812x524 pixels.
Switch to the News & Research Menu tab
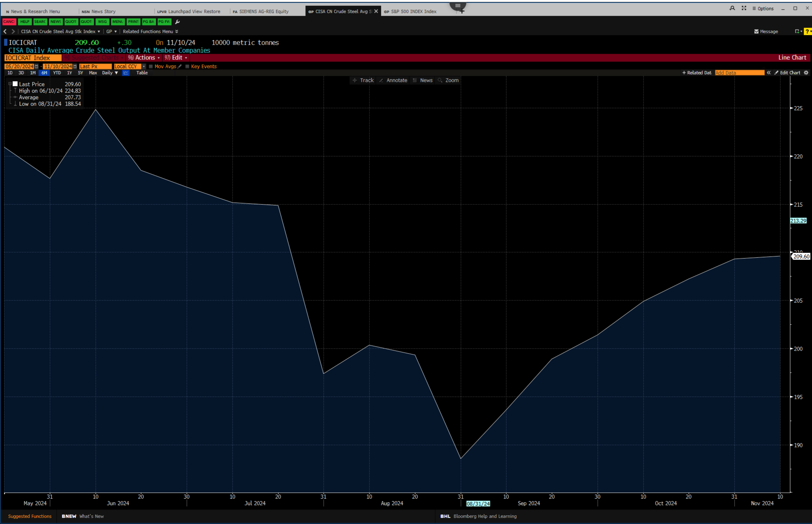33,12
